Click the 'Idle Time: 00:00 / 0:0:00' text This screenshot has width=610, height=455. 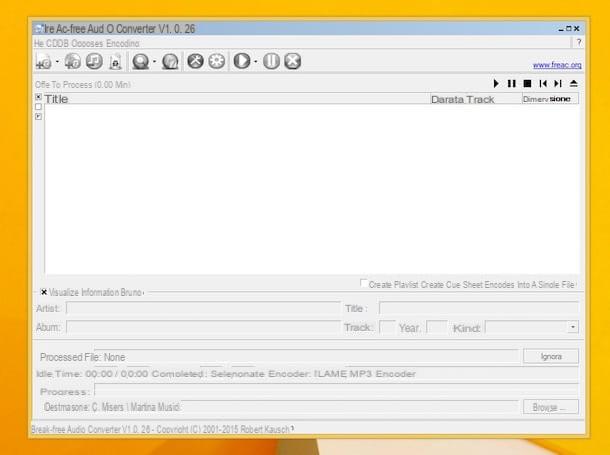coord(92,374)
